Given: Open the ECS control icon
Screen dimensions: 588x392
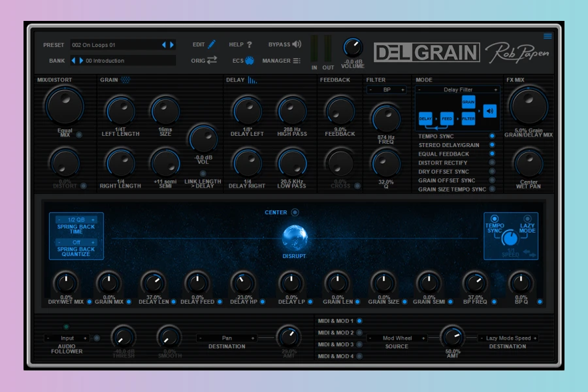Looking at the screenshot, I should (x=249, y=60).
